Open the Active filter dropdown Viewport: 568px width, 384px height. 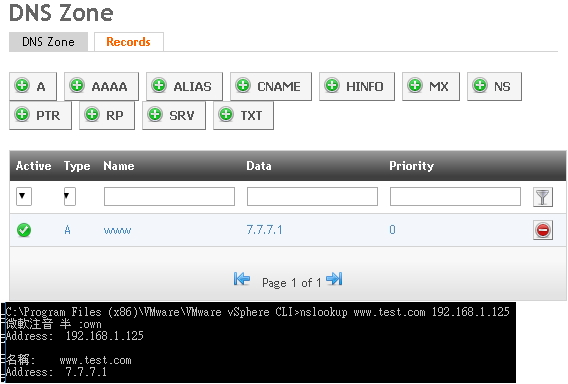[x=24, y=196]
